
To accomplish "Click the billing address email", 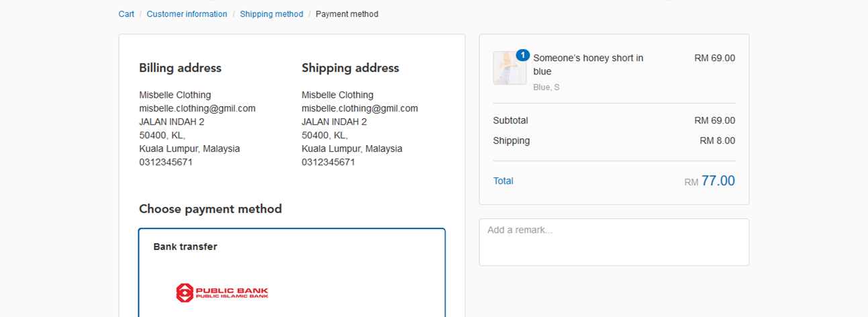I will click(x=197, y=108).
